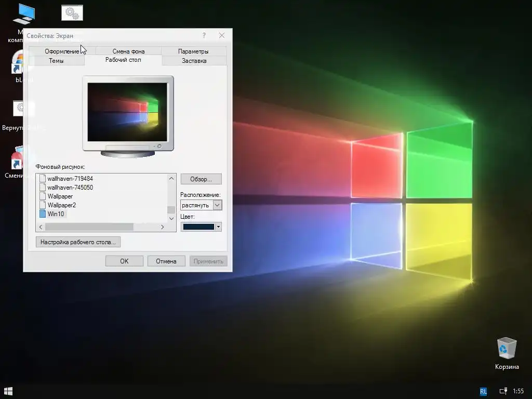Click the file icon beside wallhaven-719484

[x=43, y=179]
